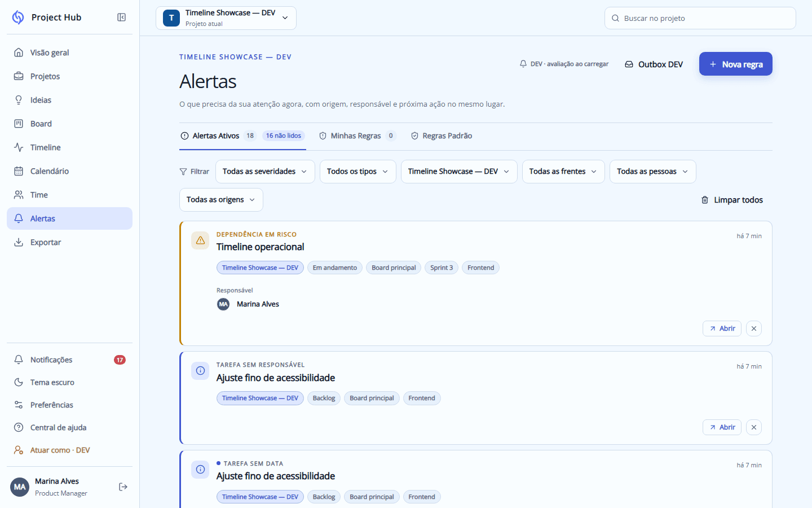
Task: Toggle Tema escuro dark mode
Action: 69,382
